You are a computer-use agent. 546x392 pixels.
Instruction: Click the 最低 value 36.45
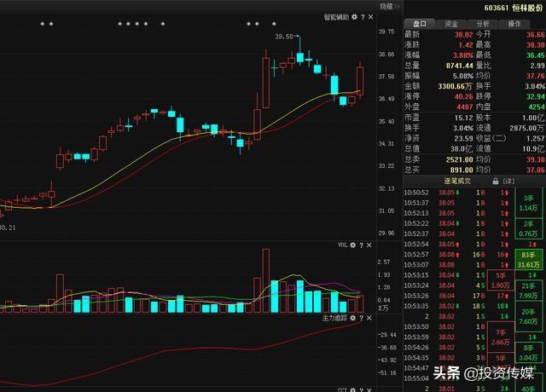pyautogui.click(x=536, y=55)
